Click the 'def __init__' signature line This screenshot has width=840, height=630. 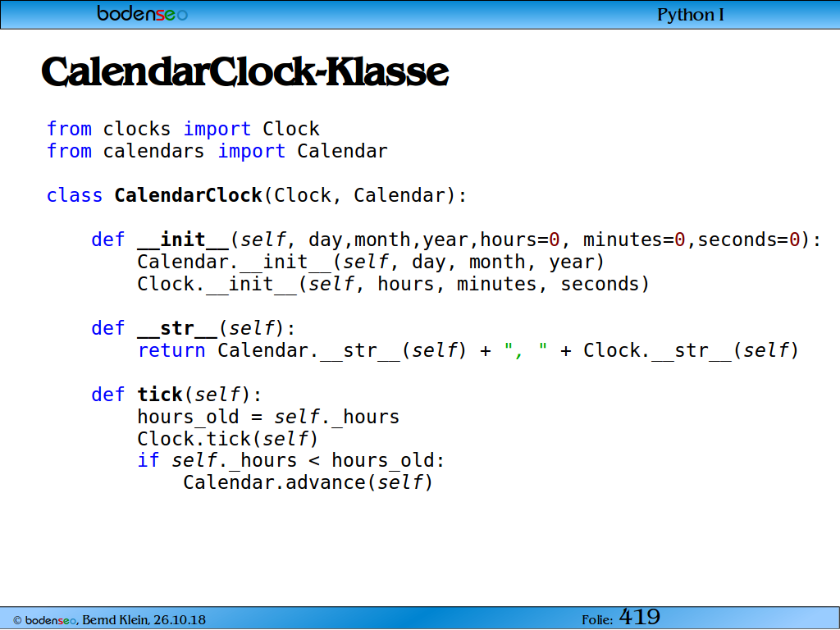456,240
